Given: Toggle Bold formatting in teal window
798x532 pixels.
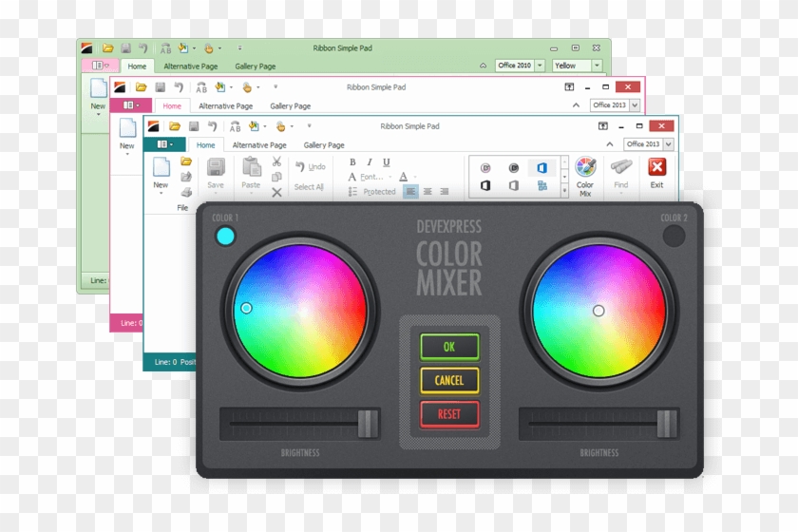Looking at the screenshot, I should pos(352,161).
